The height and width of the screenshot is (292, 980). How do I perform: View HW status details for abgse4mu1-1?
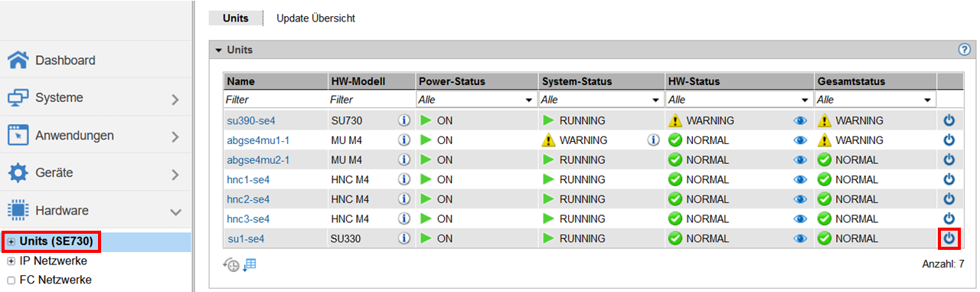(801, 140)
